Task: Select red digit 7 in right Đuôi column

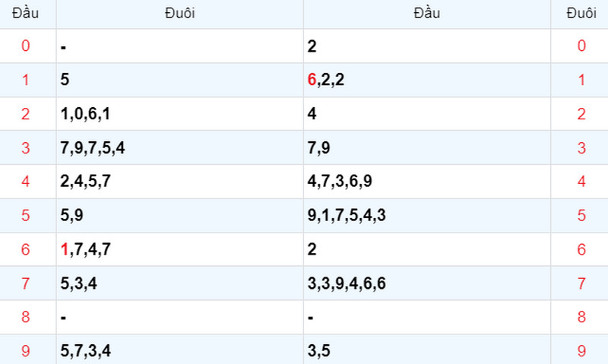Action: pos(581,283)
